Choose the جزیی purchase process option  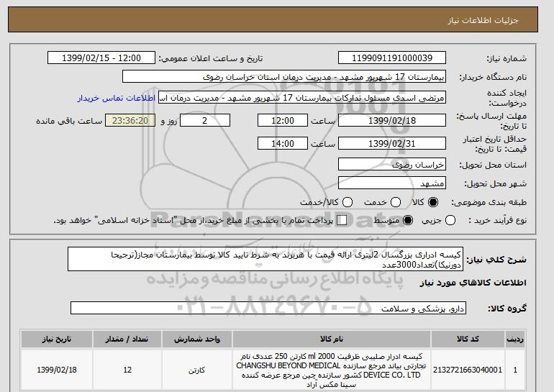[450, 220]
